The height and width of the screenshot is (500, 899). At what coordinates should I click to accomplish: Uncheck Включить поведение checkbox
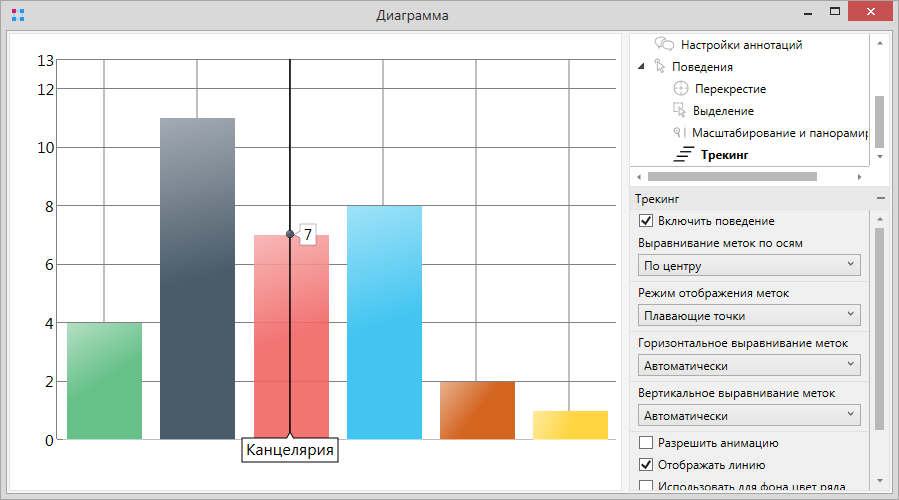pos(646,221)
